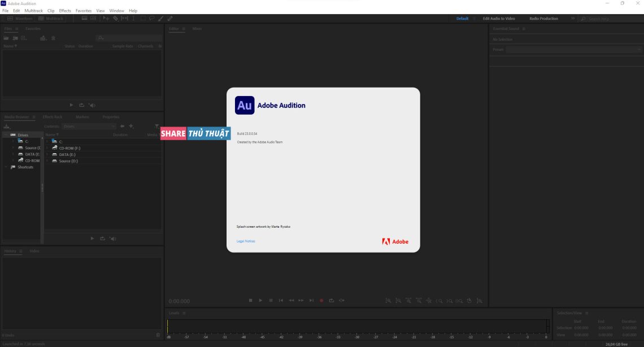This screenshot has height=347, width=644.
Task: Select the Spot Healing Brush tool
Action: click(x=169, y=18)
